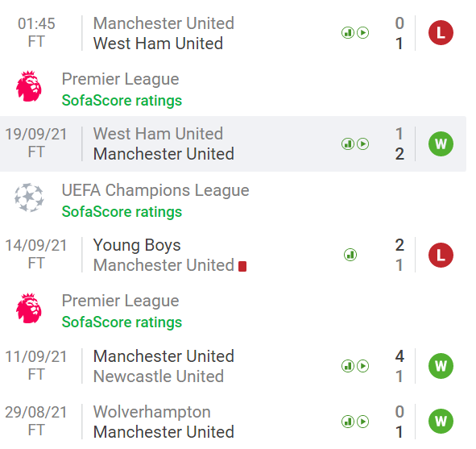Open statistics icon for Newcastle United match

click(348, 366)
